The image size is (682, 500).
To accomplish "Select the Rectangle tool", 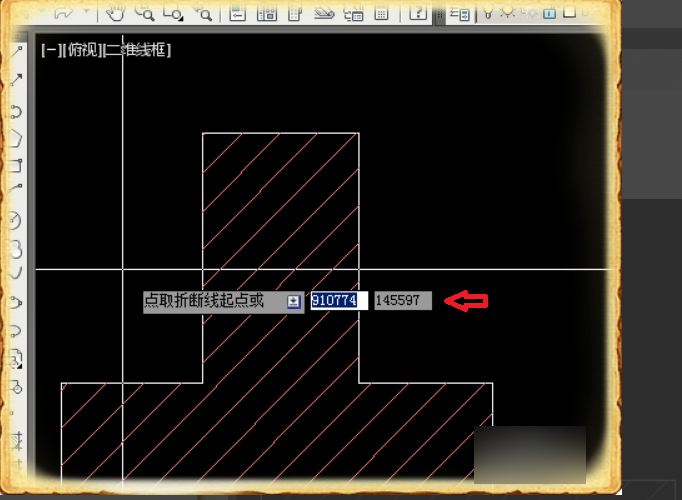I will [16, 166].
